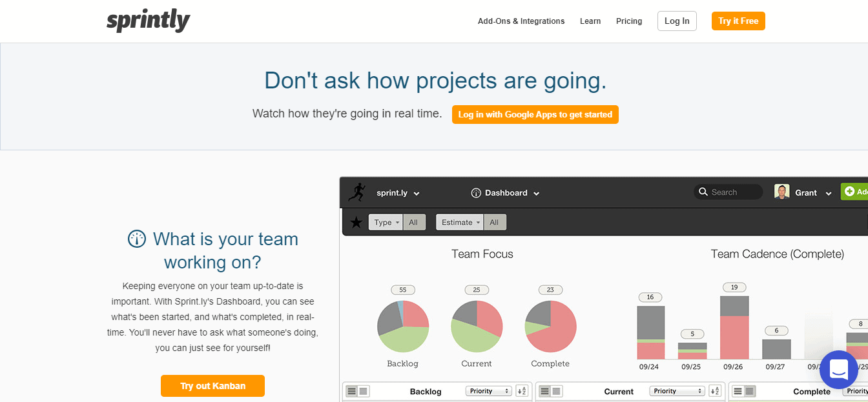Click Log in with Google Apps to get started

[x=535, y=115]
